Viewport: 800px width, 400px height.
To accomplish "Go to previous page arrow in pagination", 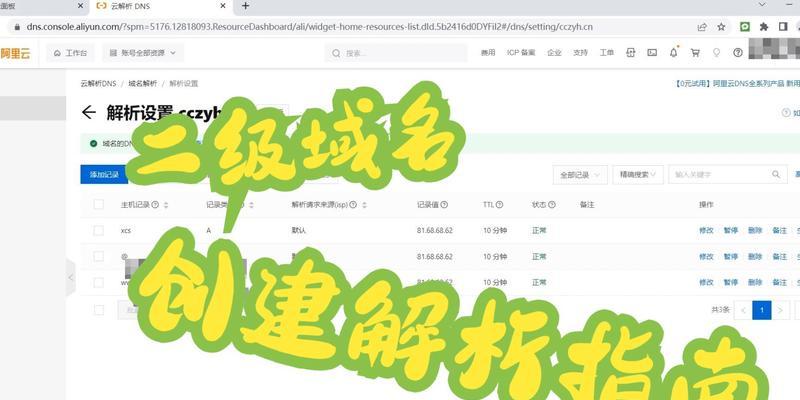I will point(743,310).
